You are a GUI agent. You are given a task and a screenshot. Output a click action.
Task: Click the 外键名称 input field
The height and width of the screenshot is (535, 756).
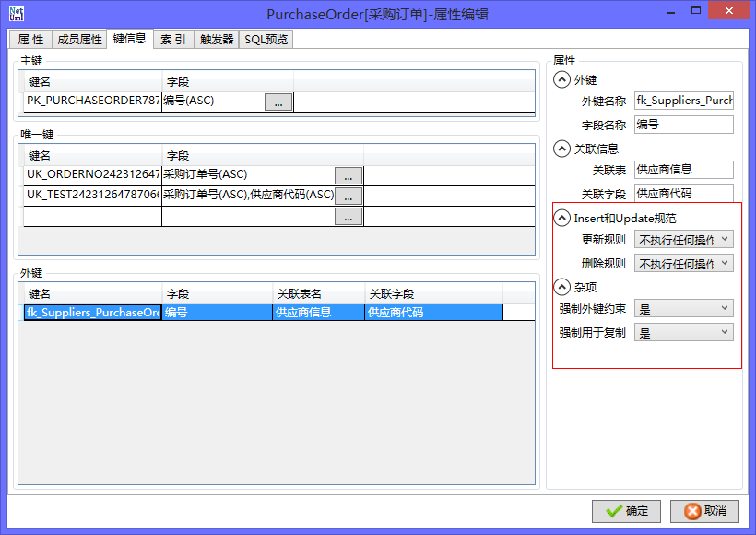point(683,101)
